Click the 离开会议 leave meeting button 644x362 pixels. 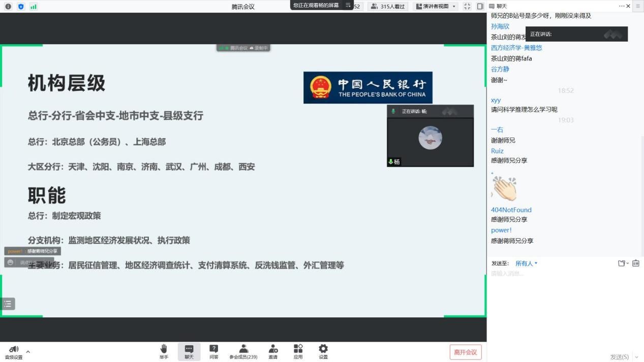pyautogui.click(x=465, y=352)
